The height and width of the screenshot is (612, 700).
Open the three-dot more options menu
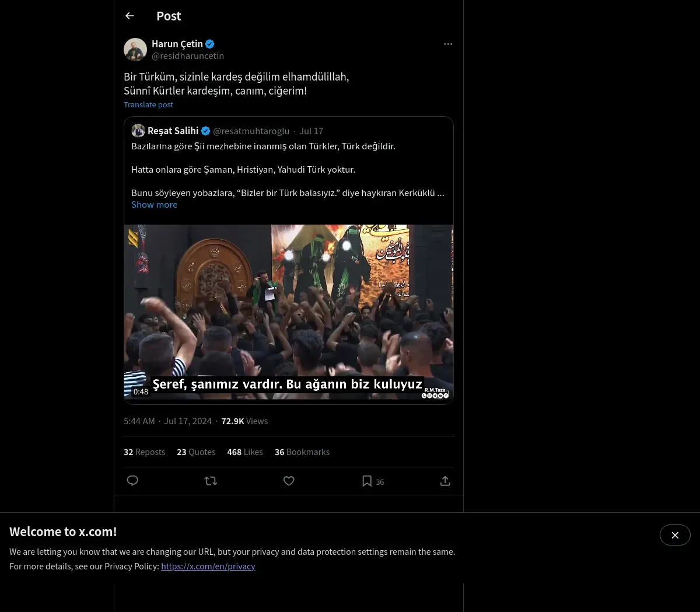point(448,44)
